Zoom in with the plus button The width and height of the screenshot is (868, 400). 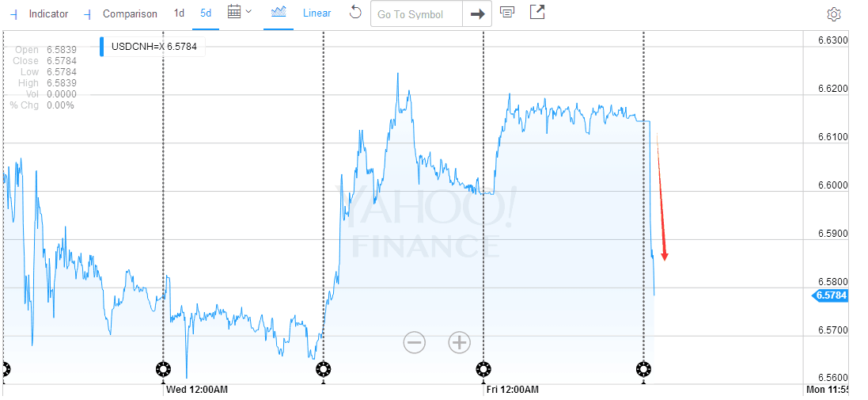[460, 342]
